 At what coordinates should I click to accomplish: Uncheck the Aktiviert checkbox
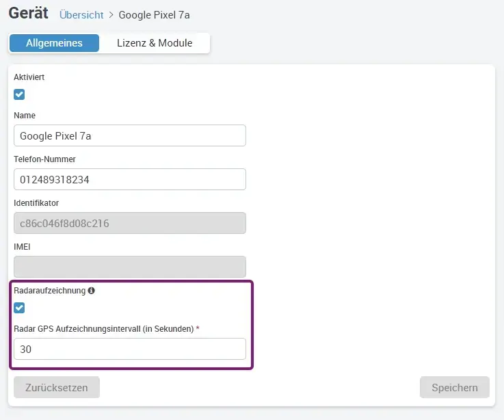coord(19,94)
